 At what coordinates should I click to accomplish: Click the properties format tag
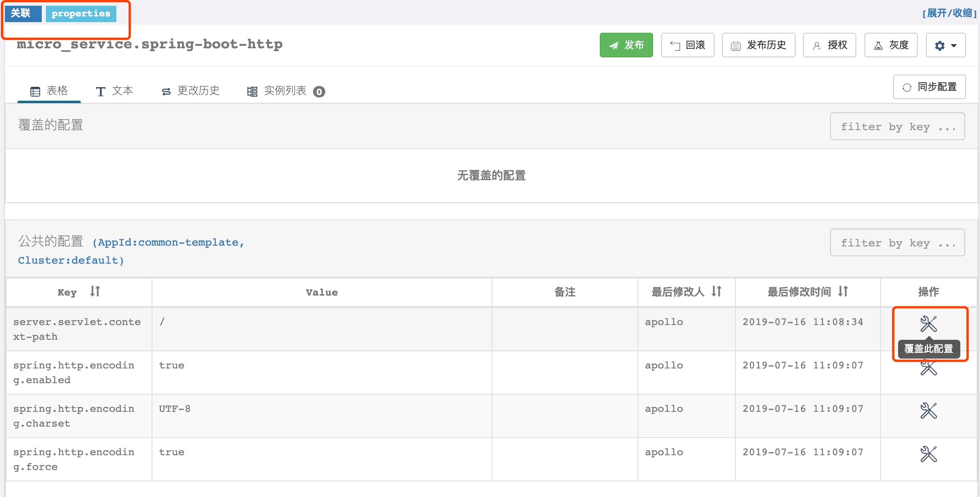(81, 13)
